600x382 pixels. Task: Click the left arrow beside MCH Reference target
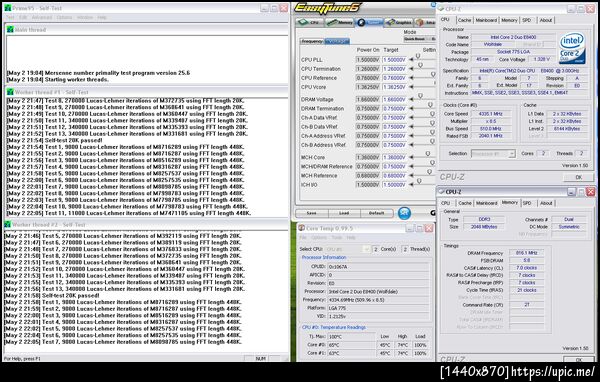[411, 176]
